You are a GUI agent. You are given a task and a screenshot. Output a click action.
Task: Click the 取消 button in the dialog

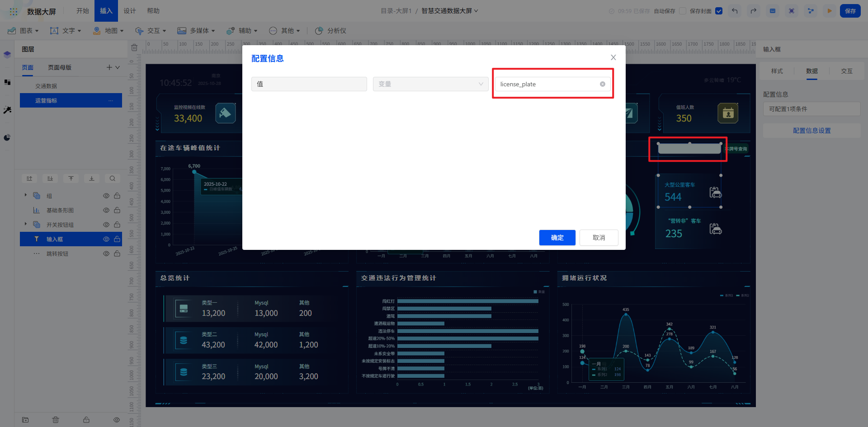click(599, 238)
